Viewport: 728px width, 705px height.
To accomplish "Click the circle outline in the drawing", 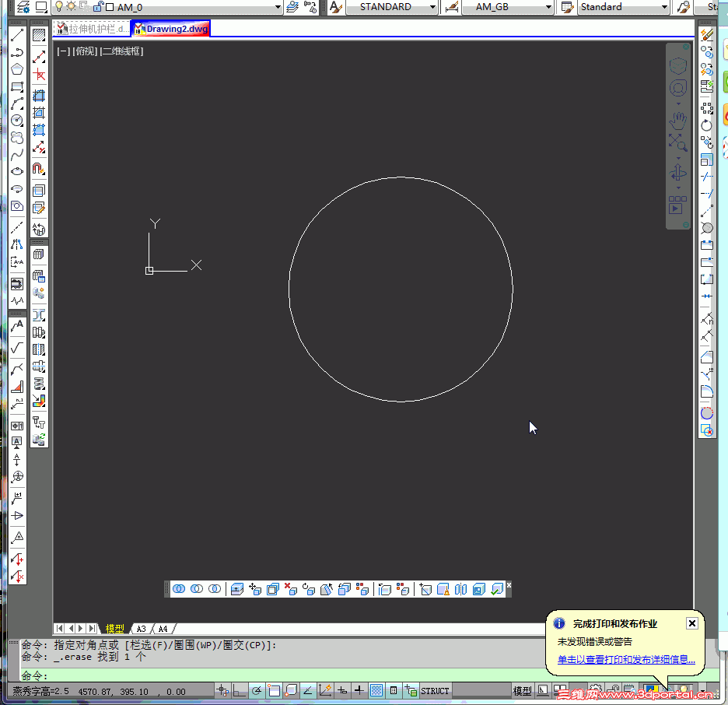I will 401,177.
